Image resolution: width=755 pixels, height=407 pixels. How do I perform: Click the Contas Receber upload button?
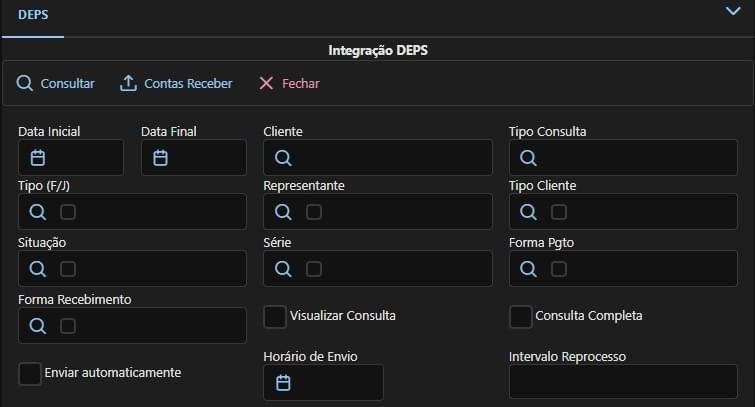pyautogui.click(x=176, y=84)
